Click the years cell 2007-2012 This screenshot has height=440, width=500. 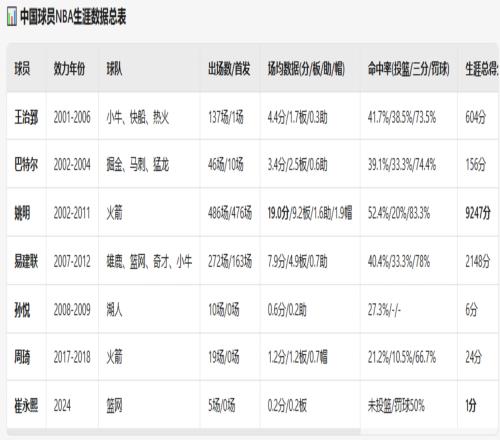pyautogui.click(x=72, y=261)
